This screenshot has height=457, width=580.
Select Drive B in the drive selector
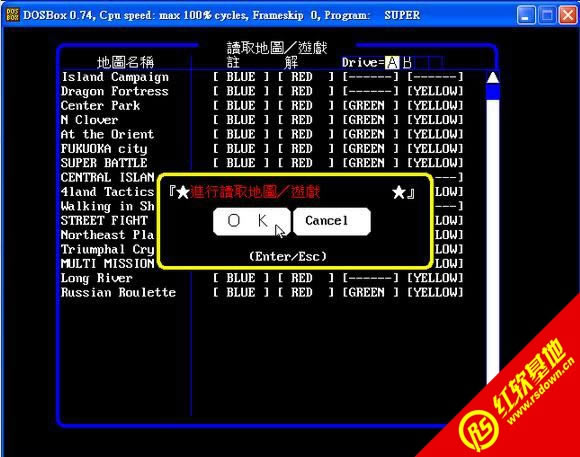tap(407, 63)
